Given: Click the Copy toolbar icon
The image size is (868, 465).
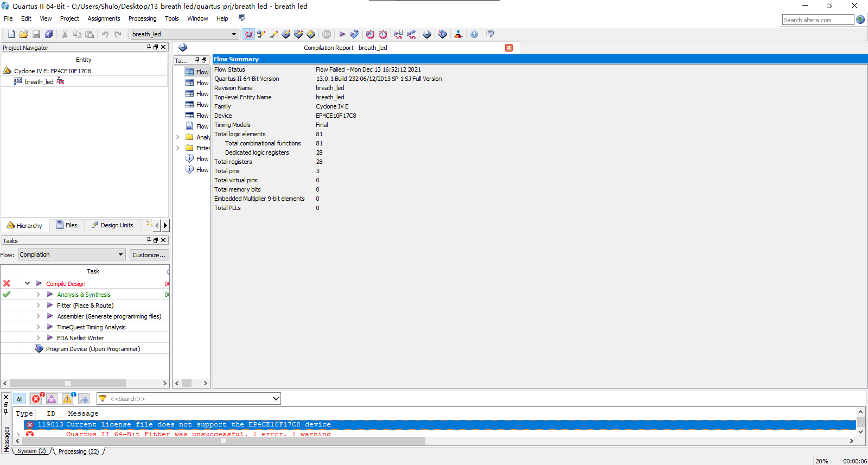Looking at the screenshot, I should click(x=77, y=34).
